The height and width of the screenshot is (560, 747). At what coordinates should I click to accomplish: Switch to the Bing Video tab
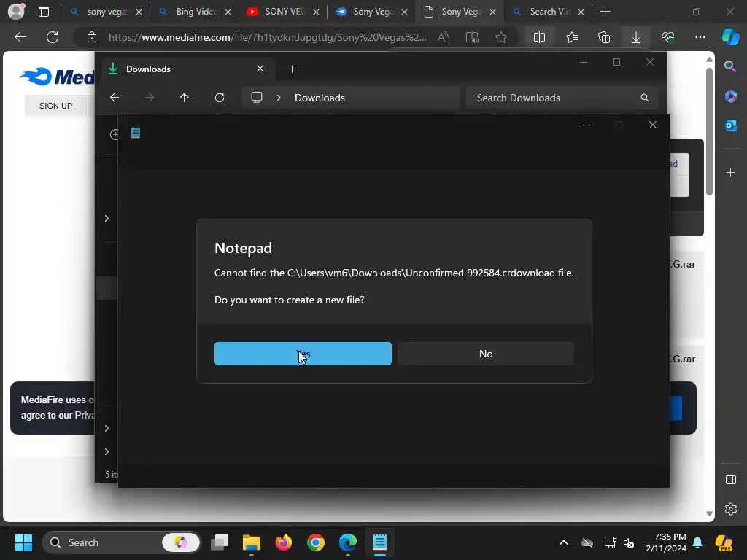click(x=196, y=12)
